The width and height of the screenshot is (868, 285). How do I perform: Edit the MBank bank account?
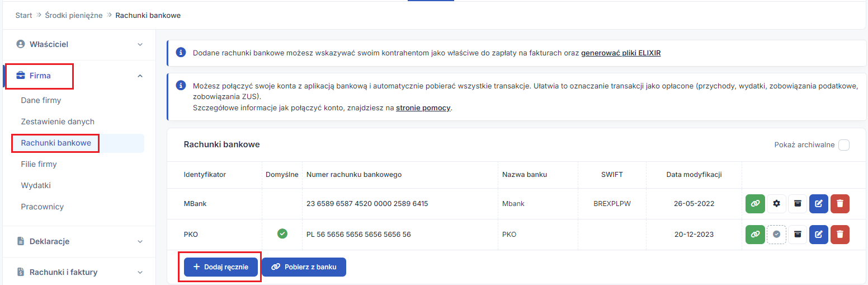click(819, 204)
